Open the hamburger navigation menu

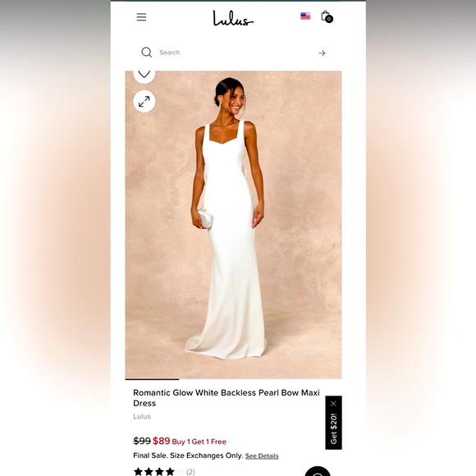click(x=141, y=17)
